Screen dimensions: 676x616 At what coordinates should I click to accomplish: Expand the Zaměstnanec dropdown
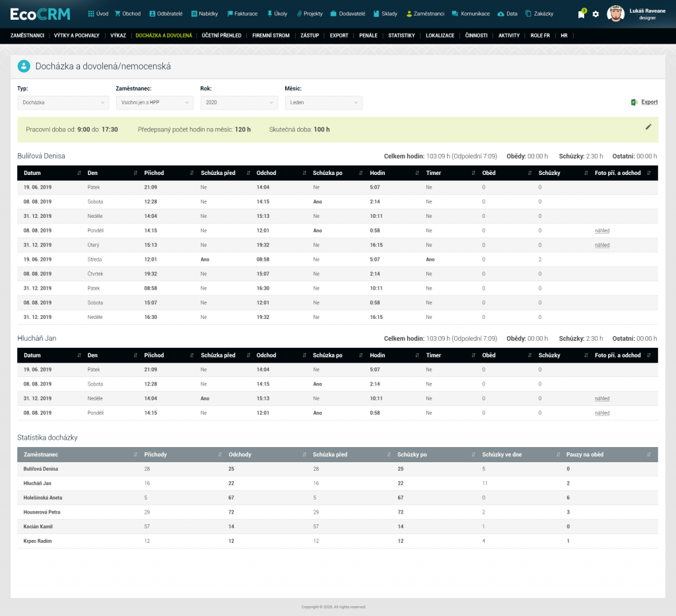(x=154, y=102)
